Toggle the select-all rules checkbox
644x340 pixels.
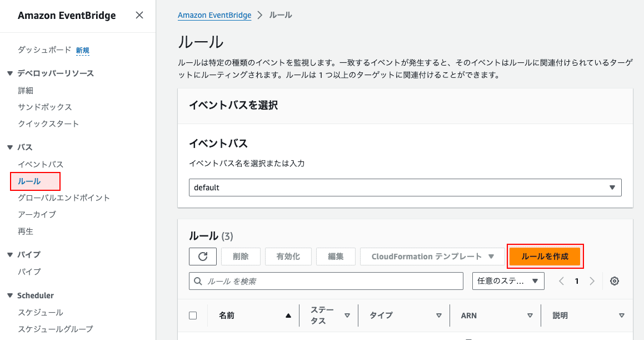tap(193, 316)
